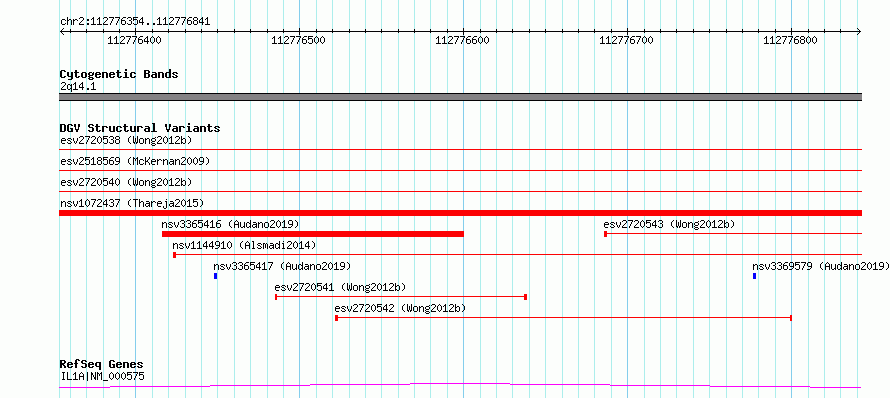This screenshot has height=398, width=890.
Task: Open variant esv2720542 (Wong2012b) label
Action: point(400,308)
